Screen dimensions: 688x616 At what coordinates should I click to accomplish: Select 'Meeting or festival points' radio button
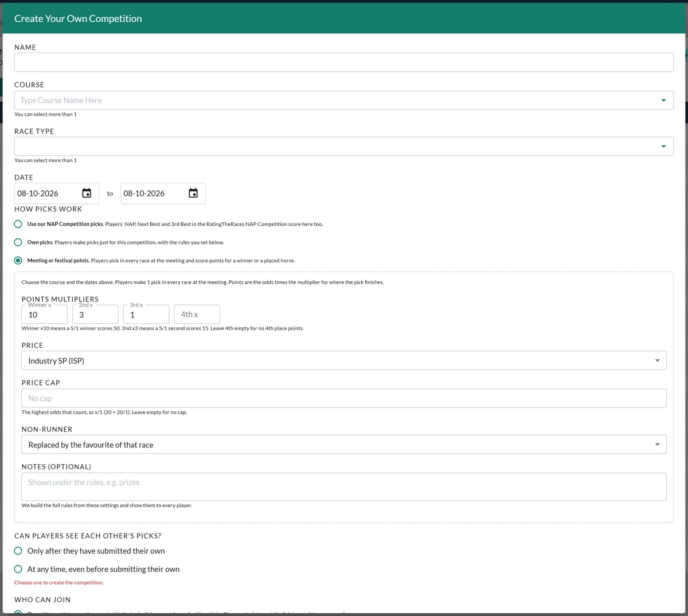tap(18, 261)
